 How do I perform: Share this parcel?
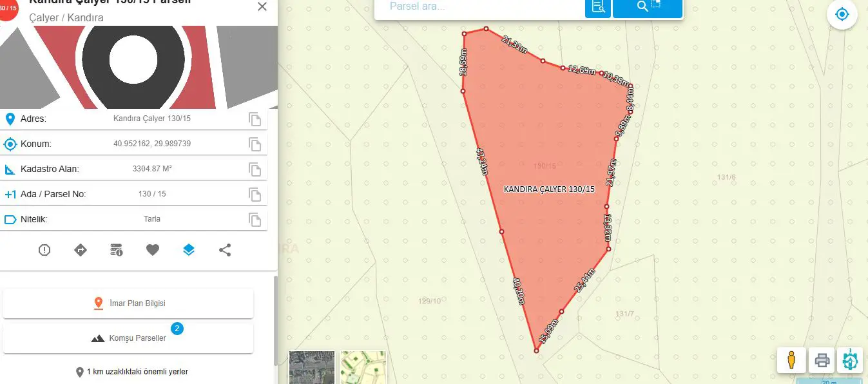click(x=225, y=250)
